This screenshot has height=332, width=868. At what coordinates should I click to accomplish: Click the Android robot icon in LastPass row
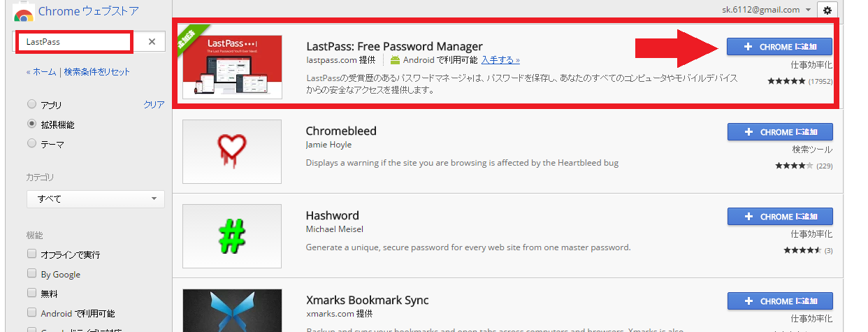[x=396, y=60]
